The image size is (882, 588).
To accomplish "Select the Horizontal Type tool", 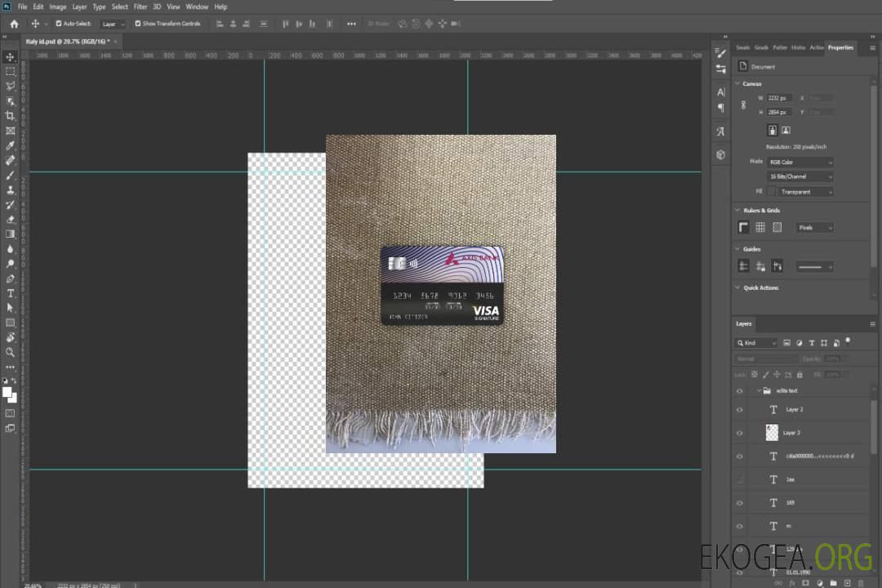I will (11, 293).
